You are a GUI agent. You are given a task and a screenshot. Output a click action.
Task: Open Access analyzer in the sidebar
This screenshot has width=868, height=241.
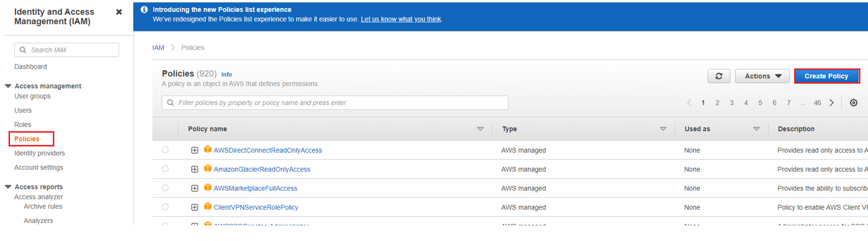coord(38,197)
